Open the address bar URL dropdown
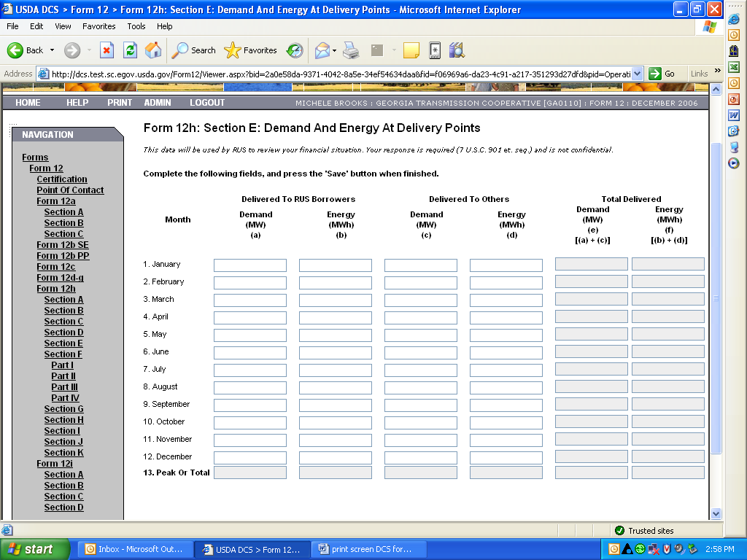 638,74
